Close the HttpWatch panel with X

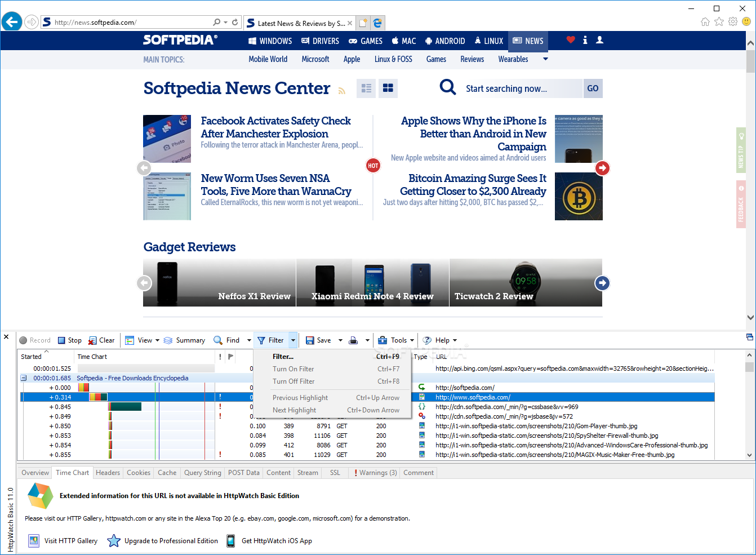6,337
